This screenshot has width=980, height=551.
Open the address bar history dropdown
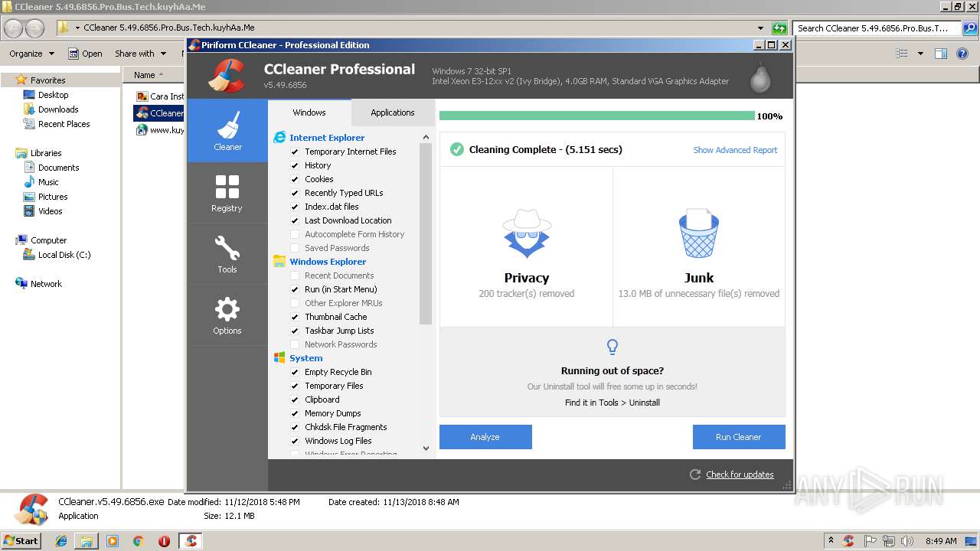pos(760,28)
